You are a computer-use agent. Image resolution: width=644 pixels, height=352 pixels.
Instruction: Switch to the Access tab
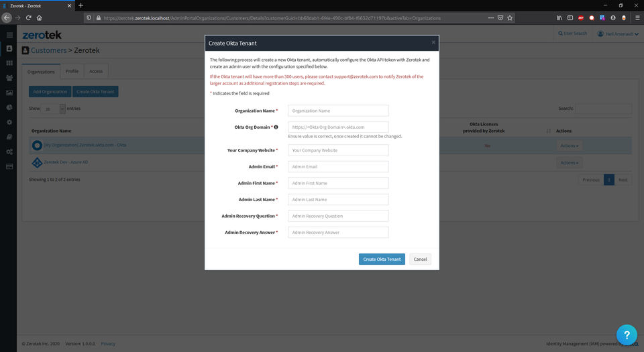point(96,71)
